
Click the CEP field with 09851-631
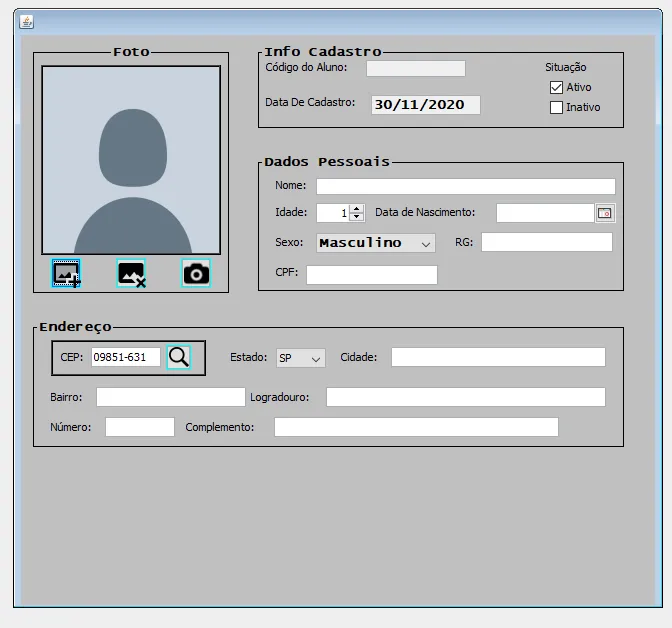pyautogui.click(x=126, y=357)
